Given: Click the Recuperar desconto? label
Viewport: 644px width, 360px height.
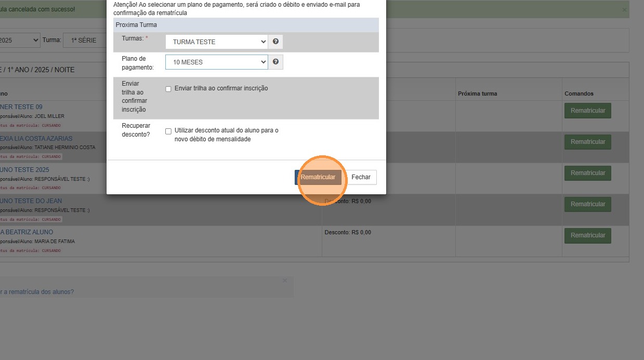Looking at the screenshot, I should 136,130.
